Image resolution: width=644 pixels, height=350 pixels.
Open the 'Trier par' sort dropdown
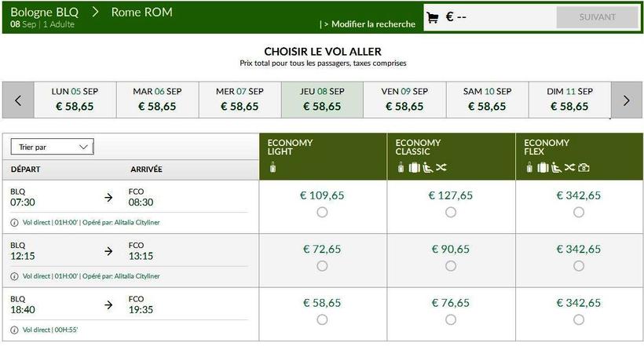tap(53, 147)
